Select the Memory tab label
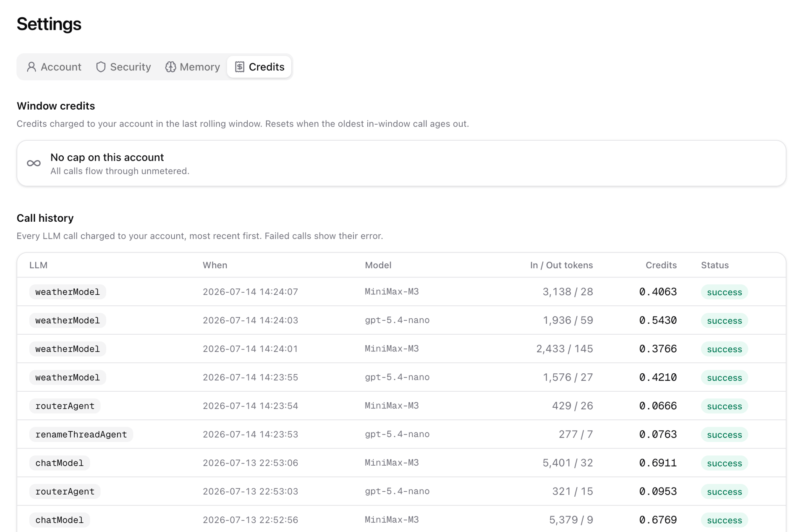This screenshot has width=806, height=532. 200,67
